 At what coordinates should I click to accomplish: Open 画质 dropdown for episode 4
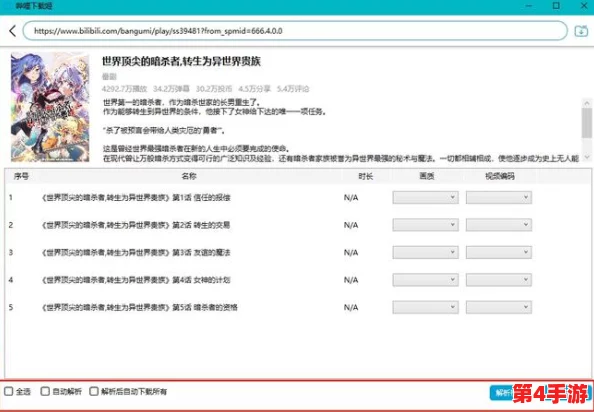coord(425,280)
